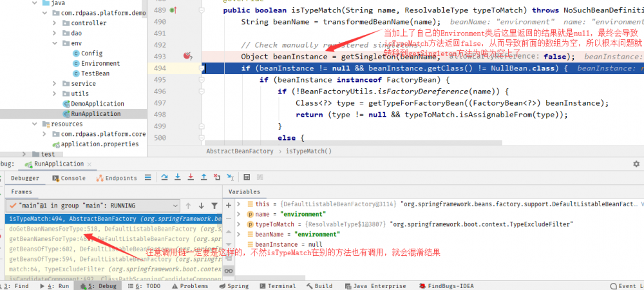Expand the dao package folder
644x290 pixels.
pos(55,34)
